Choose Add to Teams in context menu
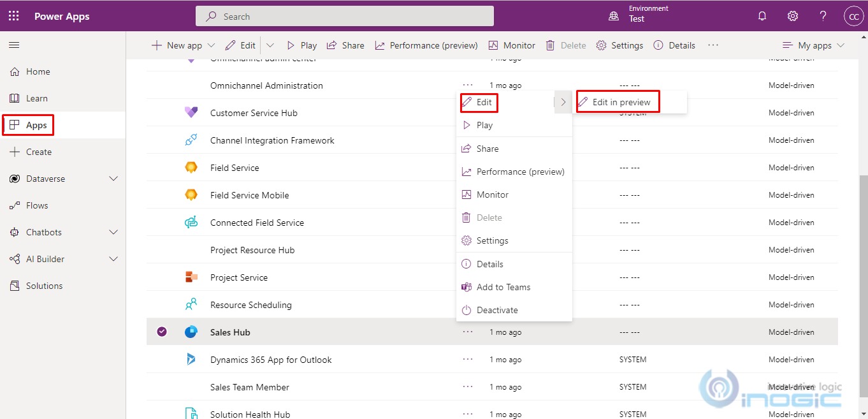868x419 pixels. [514, 287]
